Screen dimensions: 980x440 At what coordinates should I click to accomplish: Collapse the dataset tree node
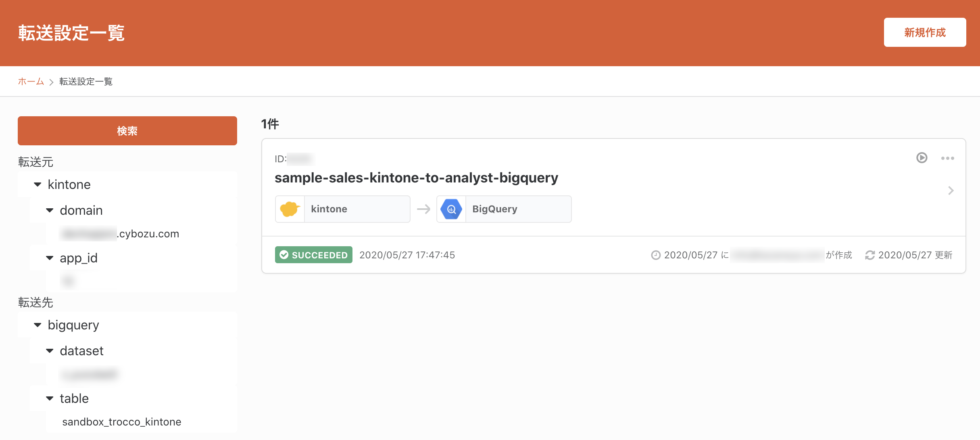50,351
